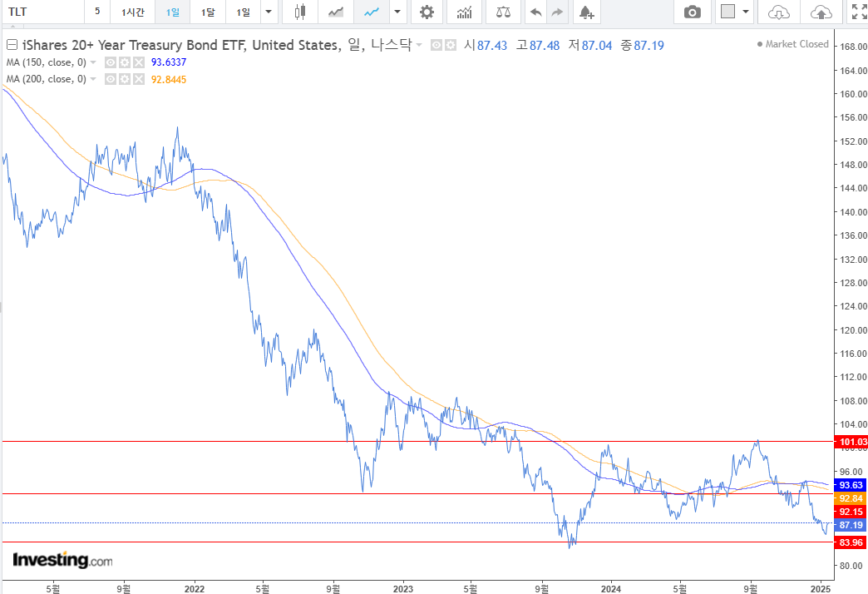Click the 168.00 price axis label

(853, 47)
